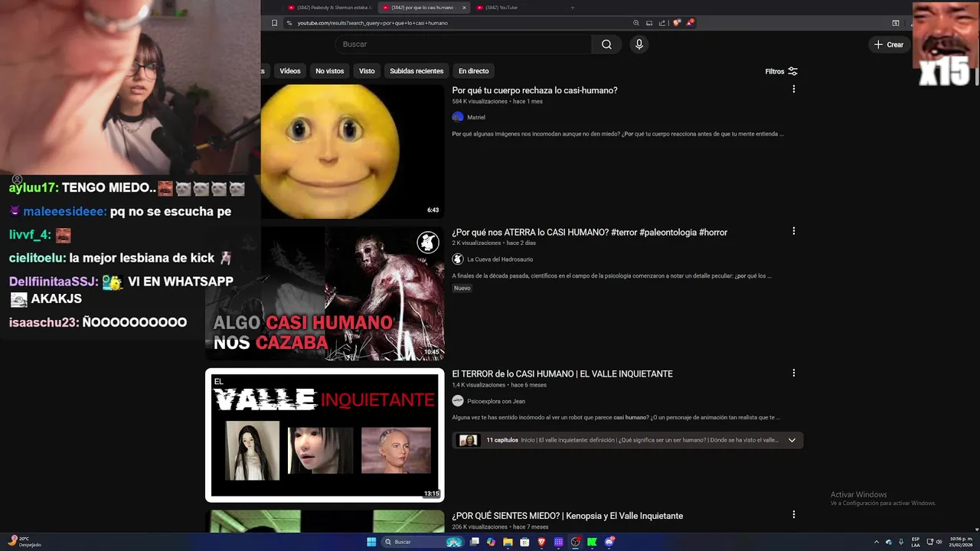Click the Nuevo badge on second video
Viewport: 980px width, 551px height.
(x=462, y=288)
